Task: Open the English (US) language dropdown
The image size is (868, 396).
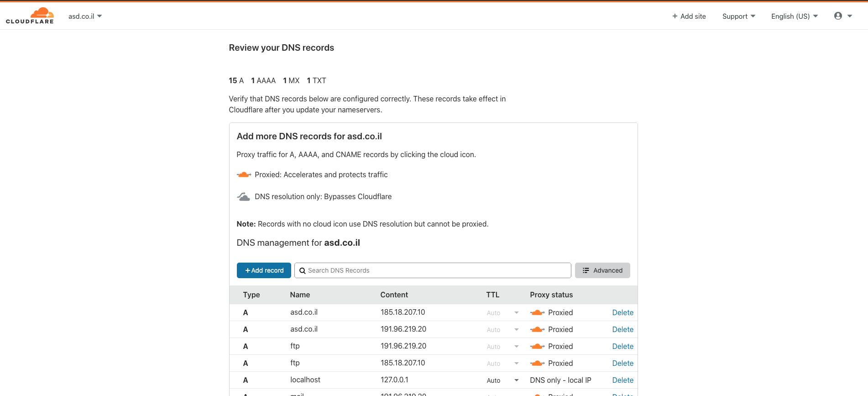Action: pos(795,16)
